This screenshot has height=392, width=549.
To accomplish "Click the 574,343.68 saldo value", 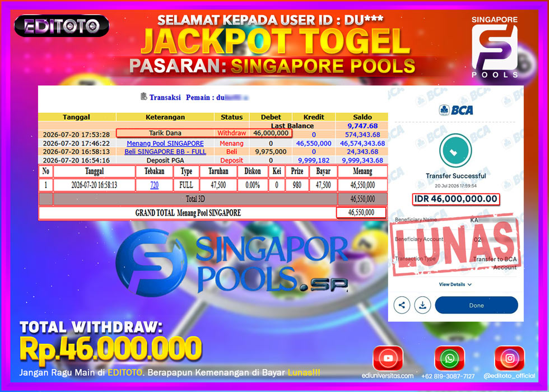I will pyautogui.click(x=362, y=134).
